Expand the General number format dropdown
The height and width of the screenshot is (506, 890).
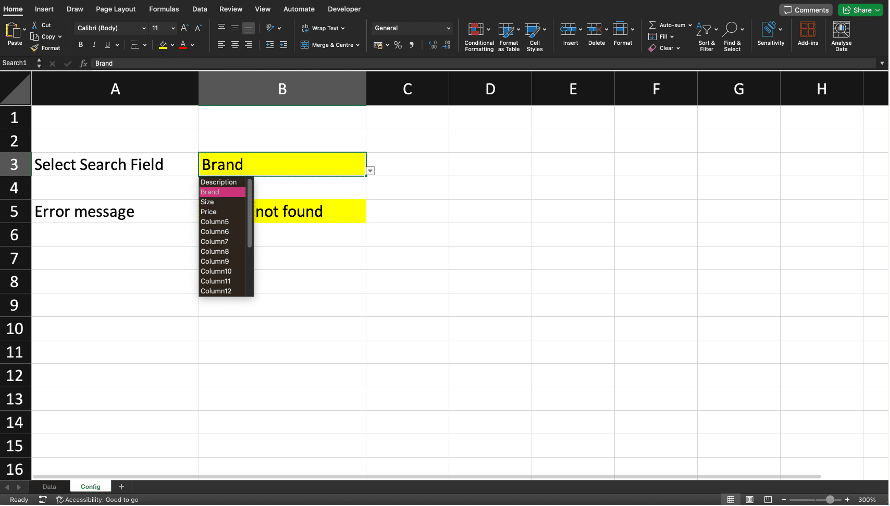pos(412,28)
